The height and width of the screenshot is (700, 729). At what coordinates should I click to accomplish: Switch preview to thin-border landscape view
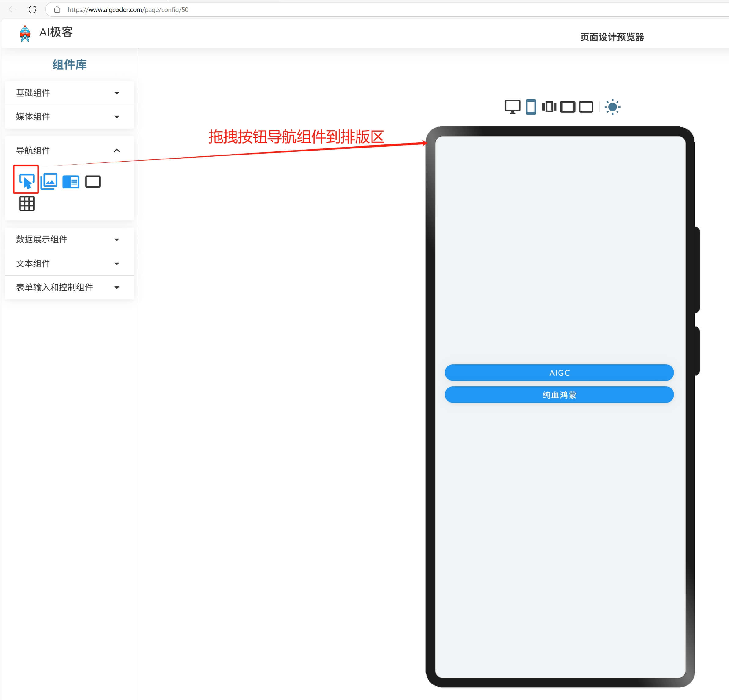click(586, 107)
